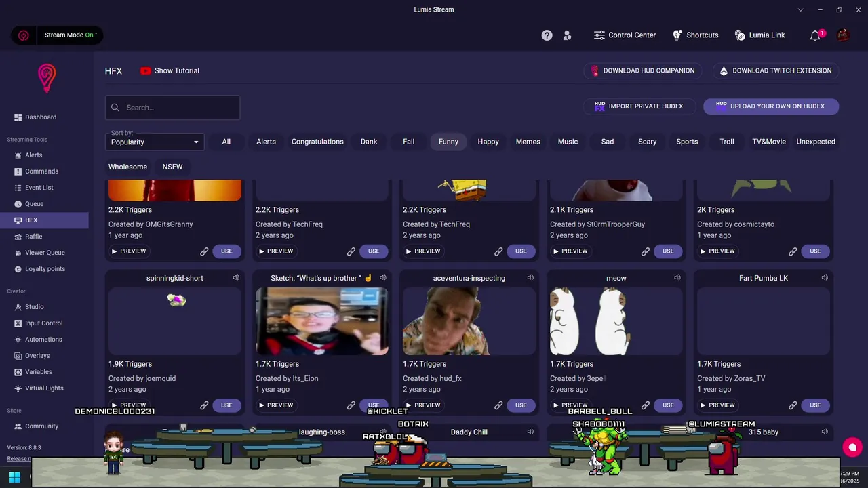Open the meow cat thumbnail
Viewport: 868px width, 488px height.
(x=616, y=321)
